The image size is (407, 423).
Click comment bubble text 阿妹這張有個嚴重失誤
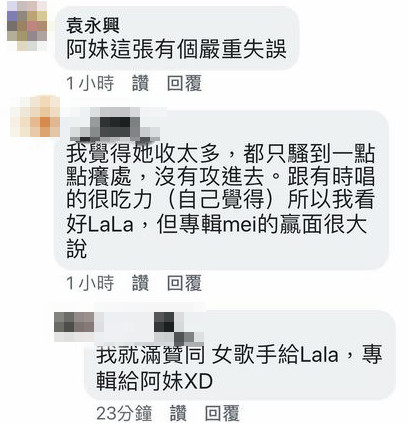(x=176, y=50)
